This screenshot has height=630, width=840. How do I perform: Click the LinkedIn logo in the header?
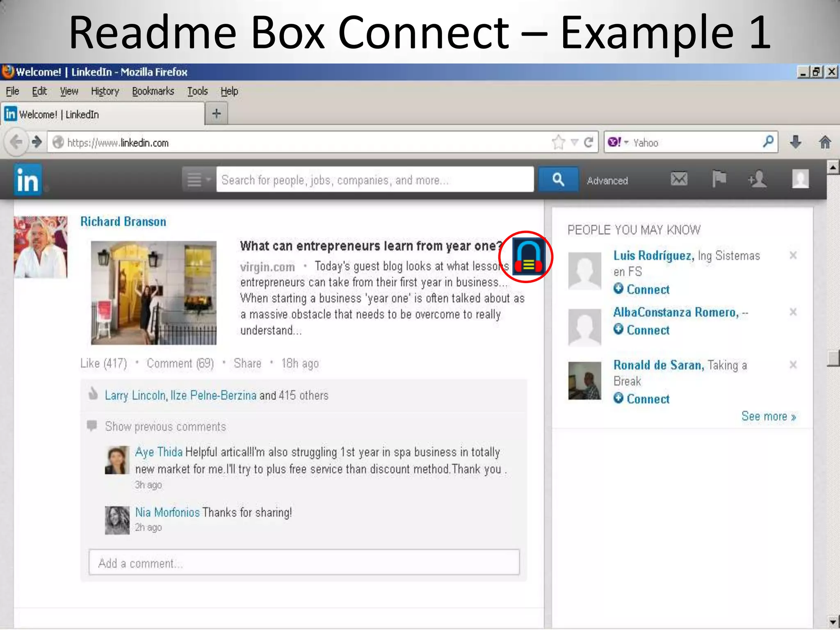coord(28,180)
